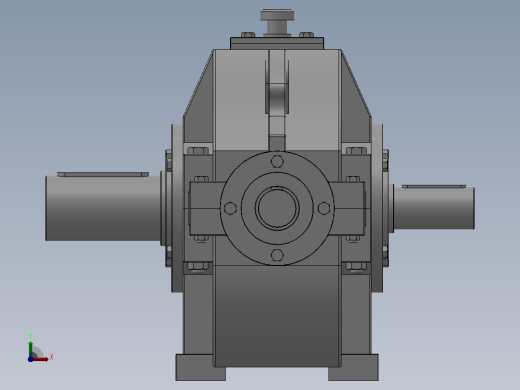Select the smaller right output shaft
The height and width of the screenshot is (390, 520).
tap(434, 208)
